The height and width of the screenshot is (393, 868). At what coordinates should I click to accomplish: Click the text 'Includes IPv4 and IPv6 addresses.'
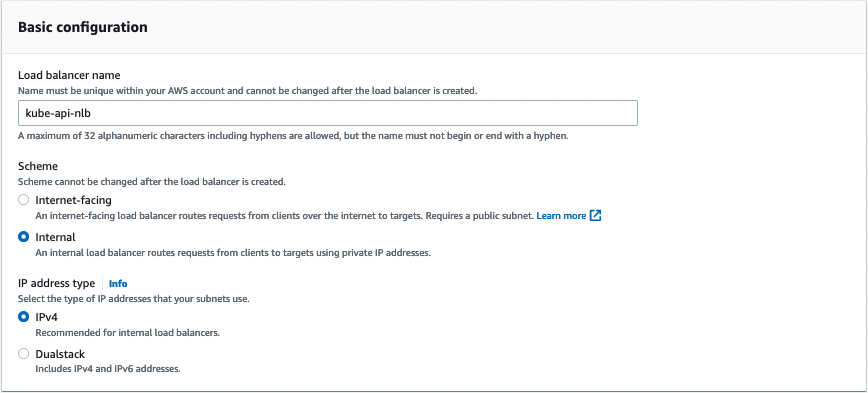point(108,369)
